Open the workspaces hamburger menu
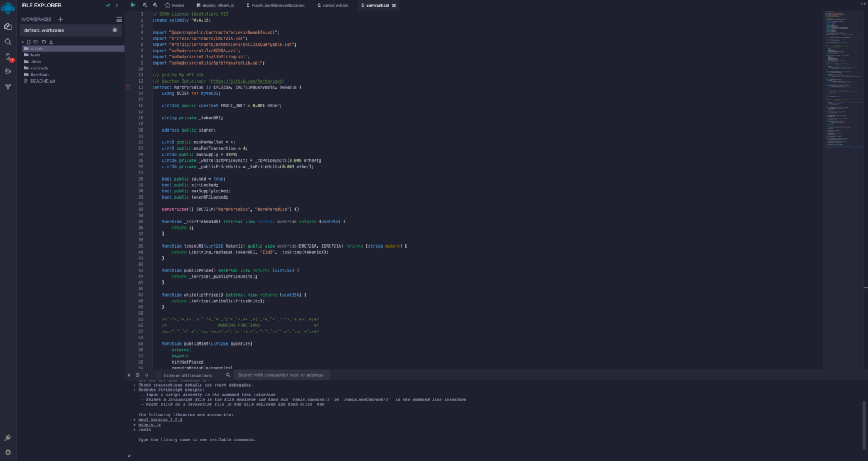 [x=119, y=19]
